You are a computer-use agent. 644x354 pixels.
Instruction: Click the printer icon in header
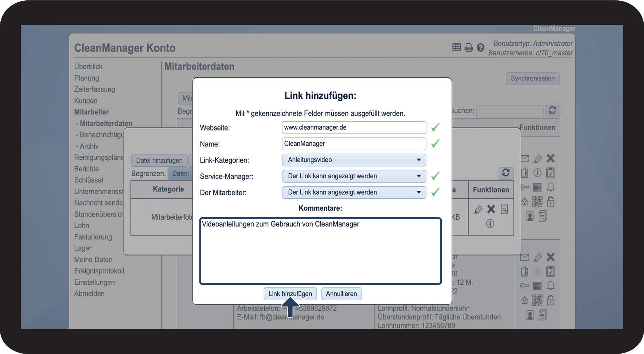point(469,47)
